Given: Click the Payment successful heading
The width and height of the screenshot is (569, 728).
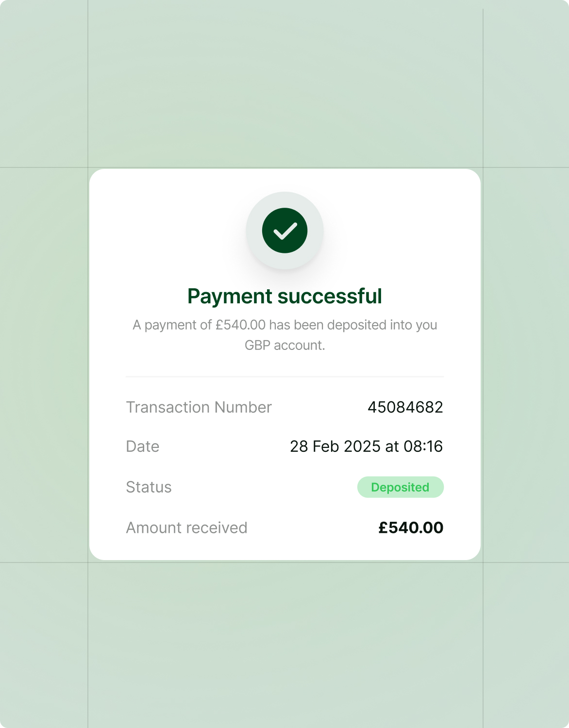Looking at the screenshot, I should 284,296.
